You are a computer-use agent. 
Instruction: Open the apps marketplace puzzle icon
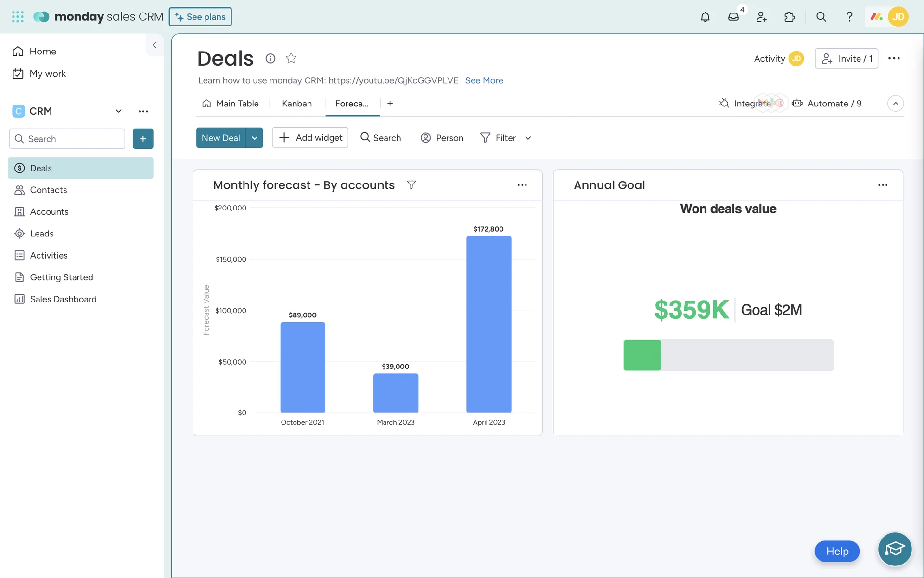pos(789,17)
